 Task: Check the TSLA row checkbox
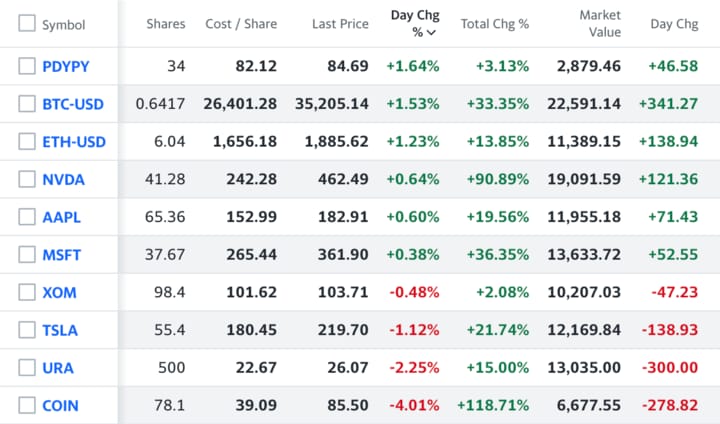pyautogui.click(x=27, y=330)
